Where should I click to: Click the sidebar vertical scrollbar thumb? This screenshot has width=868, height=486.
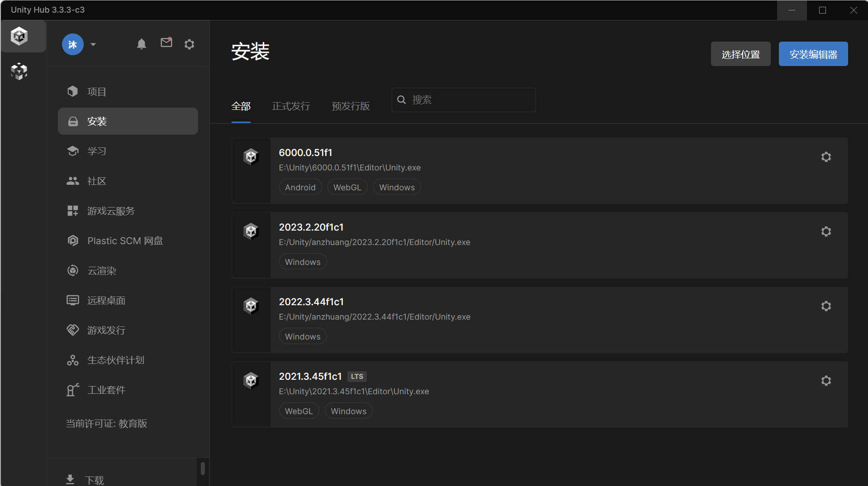(x=203, y=468)
